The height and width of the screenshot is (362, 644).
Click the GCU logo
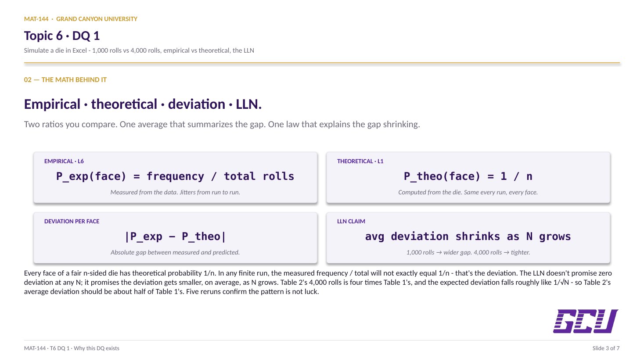coord(586,321)
